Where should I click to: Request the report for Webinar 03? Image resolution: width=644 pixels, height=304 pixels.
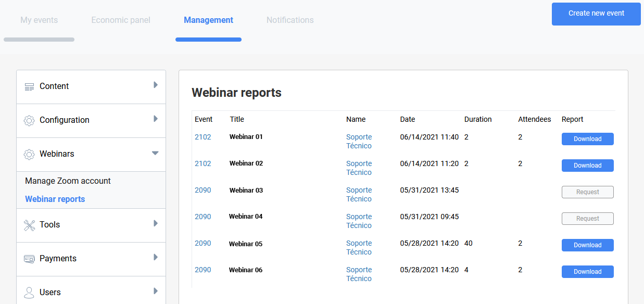click(587, 192)
